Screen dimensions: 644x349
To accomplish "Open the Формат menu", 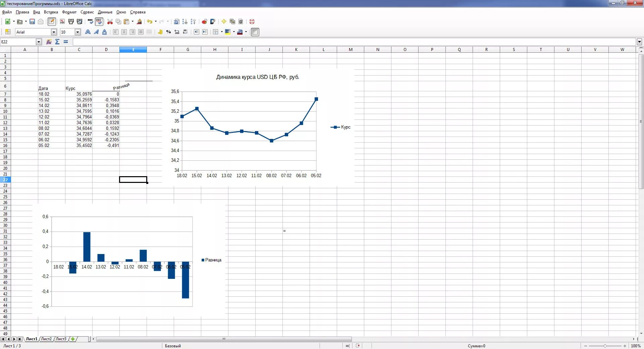I will pyautogui.click(x=69, y=12).
